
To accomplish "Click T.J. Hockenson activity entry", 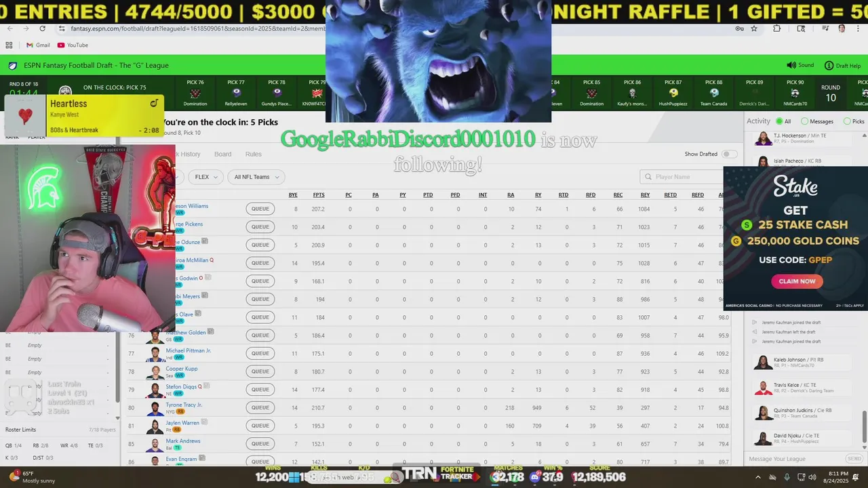I will (804, 138).
